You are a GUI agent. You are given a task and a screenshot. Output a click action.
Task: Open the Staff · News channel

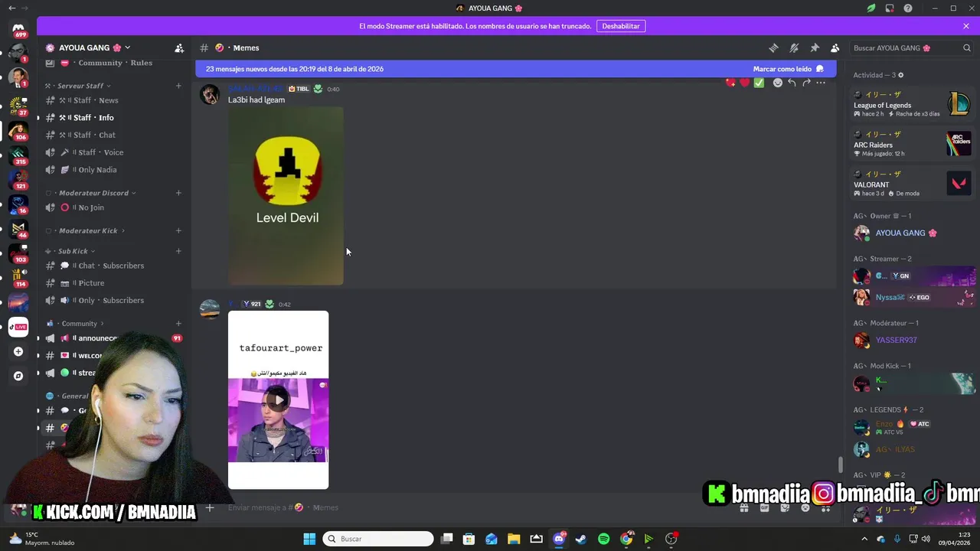point(113,100)
